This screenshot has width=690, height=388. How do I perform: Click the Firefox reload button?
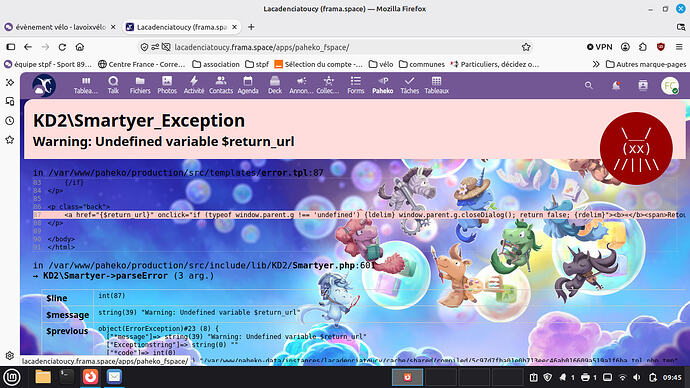pyautogui.click(x=62, y=47)
